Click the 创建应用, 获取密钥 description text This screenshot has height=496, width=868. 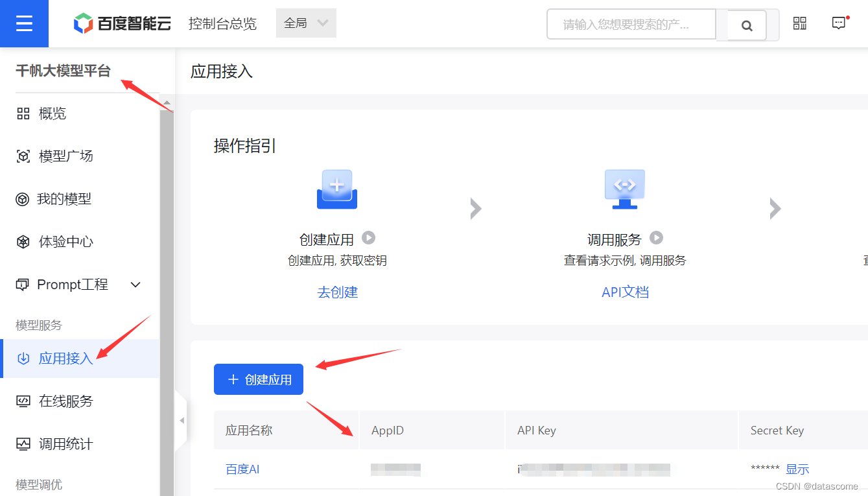point(337,261)
